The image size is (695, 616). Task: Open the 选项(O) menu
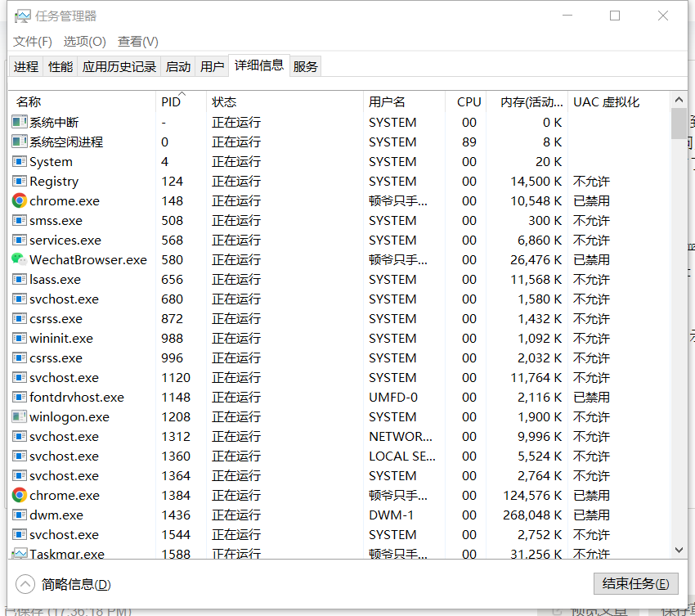coord(85,42)
